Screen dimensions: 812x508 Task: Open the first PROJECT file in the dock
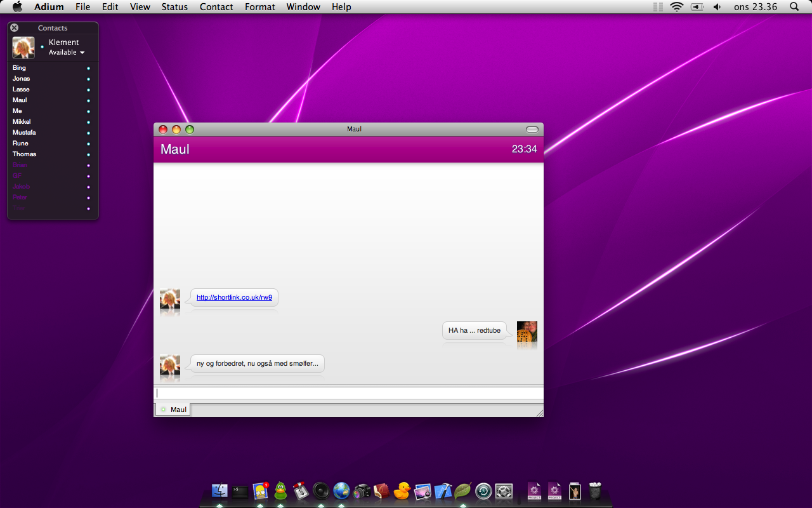click(x=534, y=491)
